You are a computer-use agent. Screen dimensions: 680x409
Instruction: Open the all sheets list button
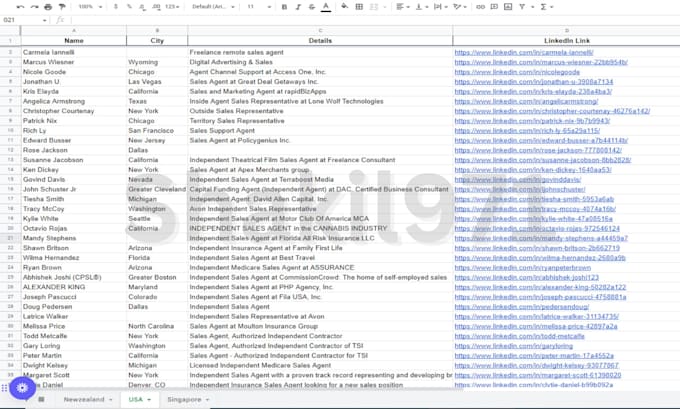[41, 399]
